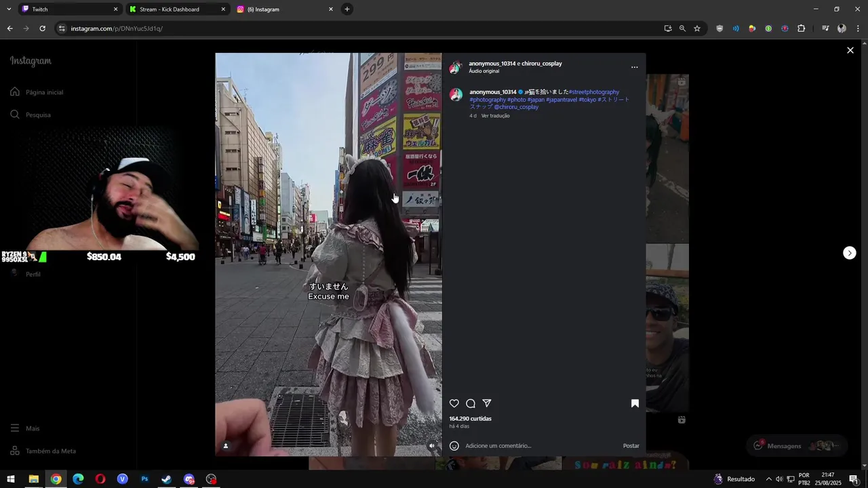Open the Mais menu in the sidebar
Image resolution: width=868 pixels, height=488 pixels.
click(26, 428)
